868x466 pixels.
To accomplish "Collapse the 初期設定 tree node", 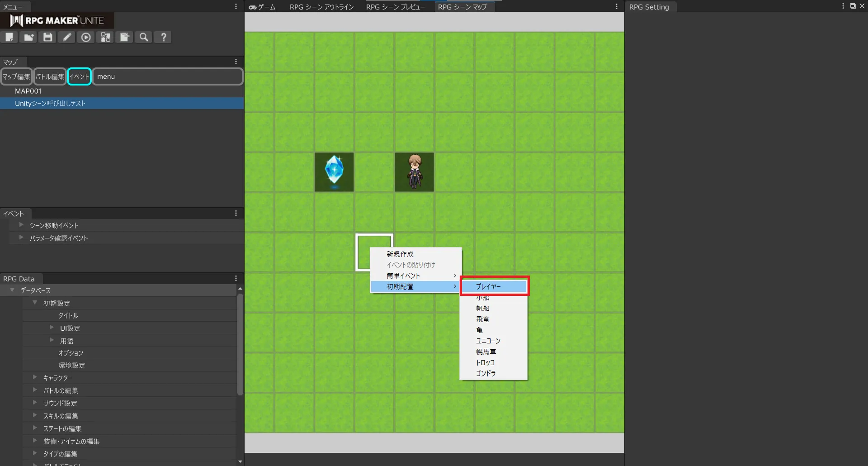I will point(35,303).
